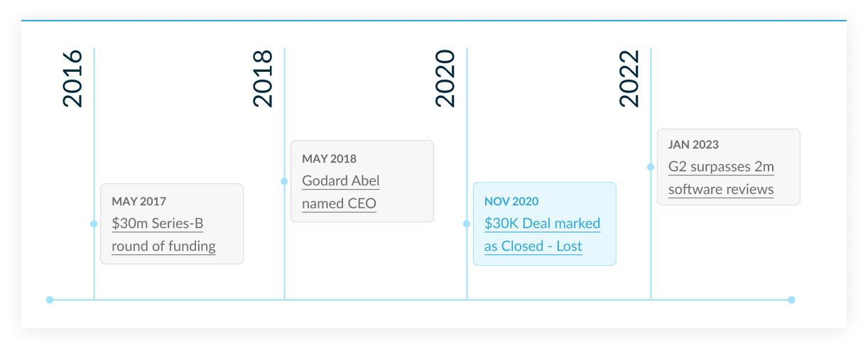The height and width of the screenshot is (351, 868).
Task: Select the timeline dot beside the May 2018 card
Action: pos(284,181)
